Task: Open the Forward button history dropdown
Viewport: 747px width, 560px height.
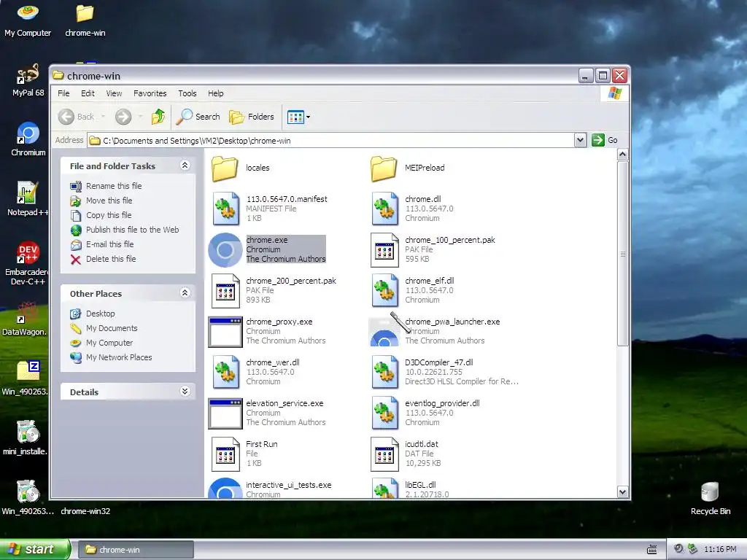Action: (141, 117)
